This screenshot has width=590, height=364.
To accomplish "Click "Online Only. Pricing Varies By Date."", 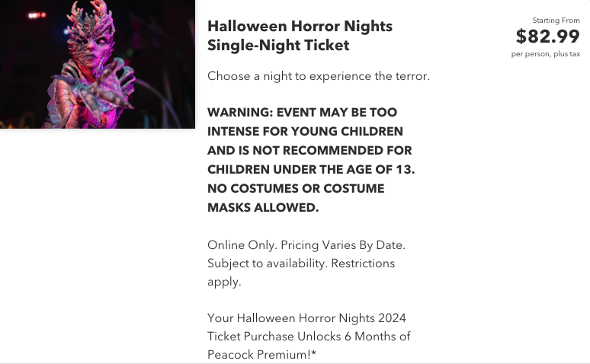I will pos(306,245).
